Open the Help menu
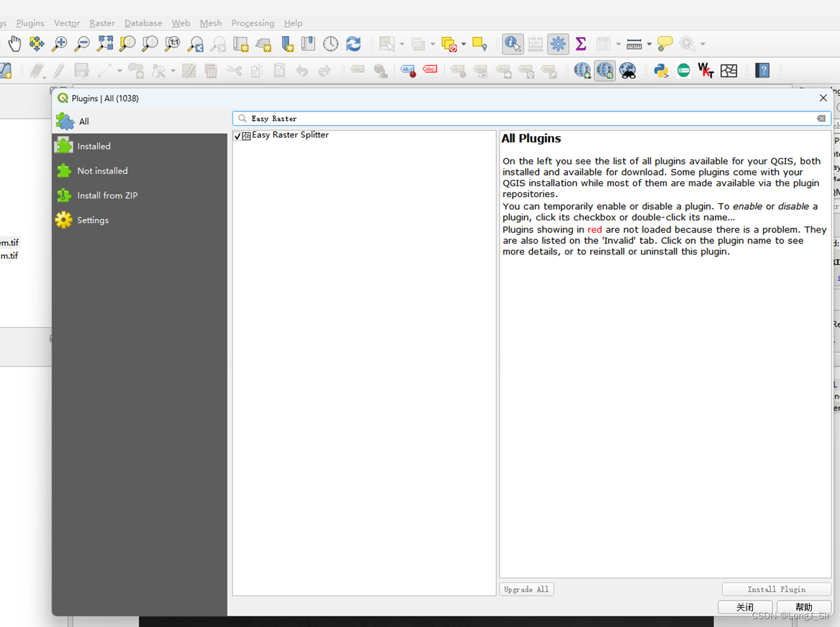 (293, 23)
